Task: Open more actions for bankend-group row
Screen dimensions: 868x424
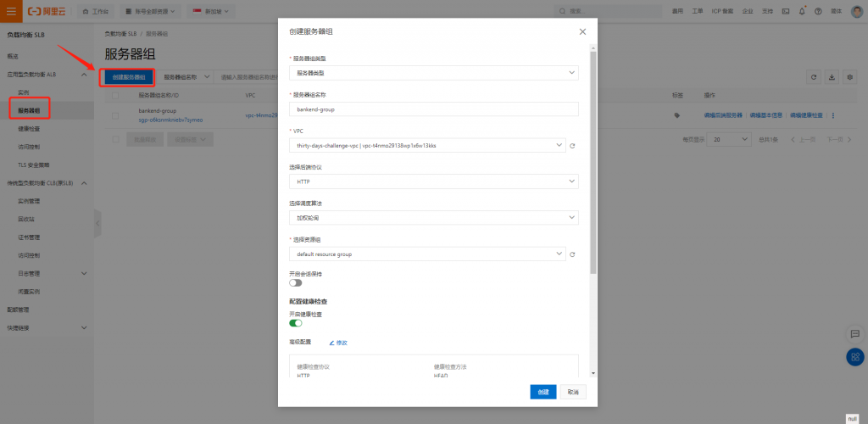Action: point(833,115)
